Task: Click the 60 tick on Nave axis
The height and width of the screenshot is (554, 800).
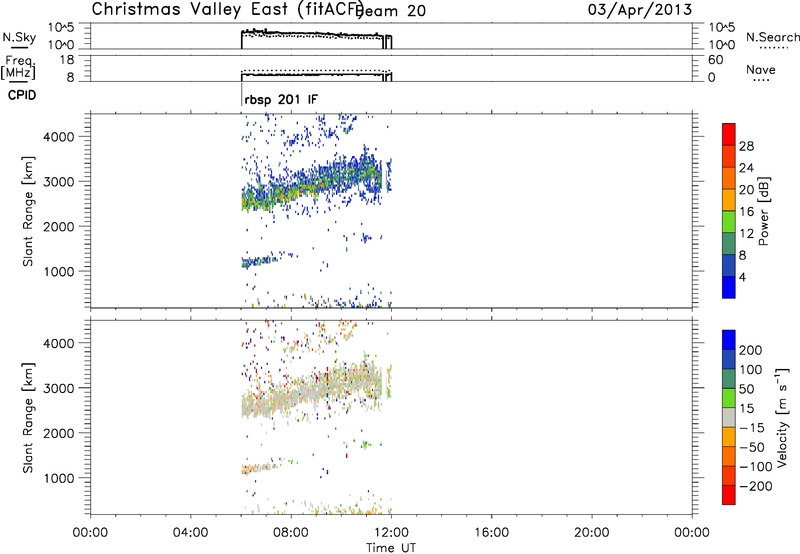Action: point(715,60)
